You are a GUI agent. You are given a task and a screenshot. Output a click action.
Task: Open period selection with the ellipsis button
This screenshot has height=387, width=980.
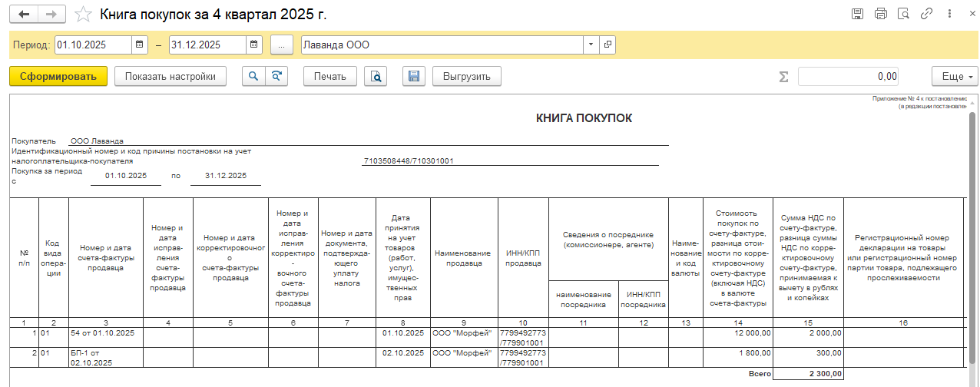click(281, 45)
